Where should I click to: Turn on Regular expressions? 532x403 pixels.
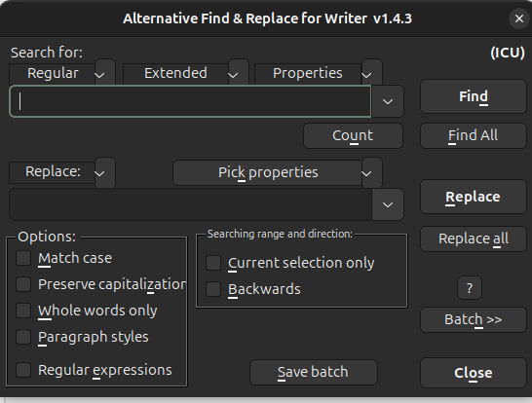tap(23, 370)
